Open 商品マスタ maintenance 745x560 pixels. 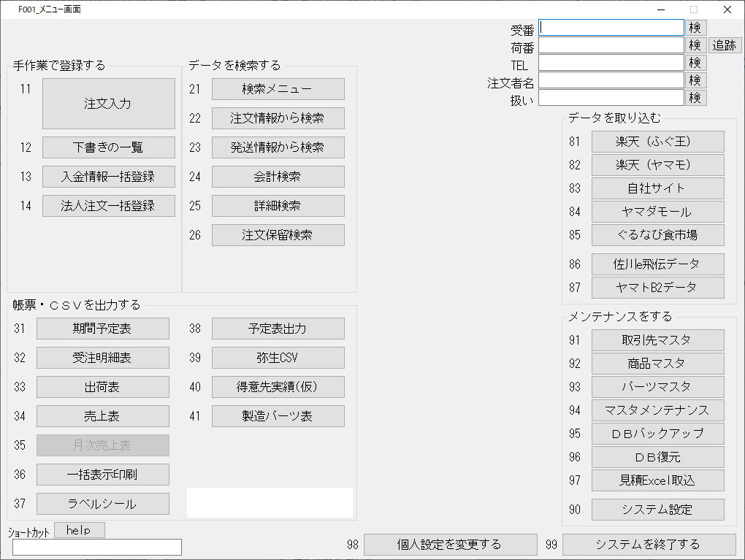(657, 364)
